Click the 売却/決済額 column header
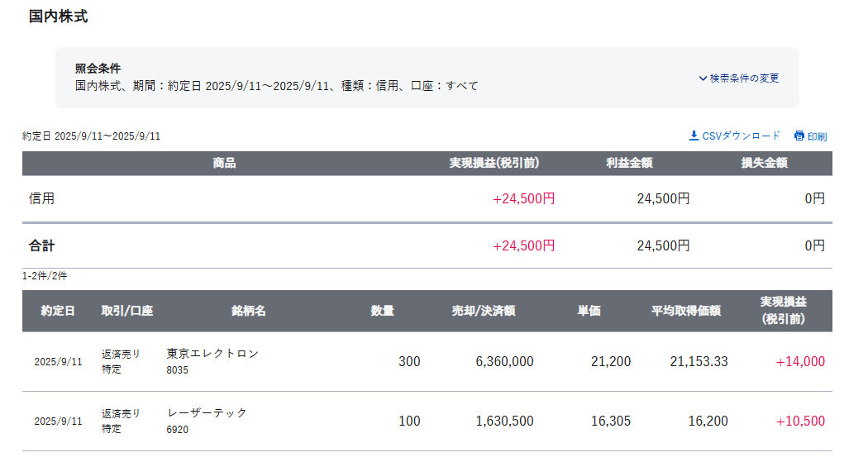The image size is (868, 462). (x=484, y=311)
